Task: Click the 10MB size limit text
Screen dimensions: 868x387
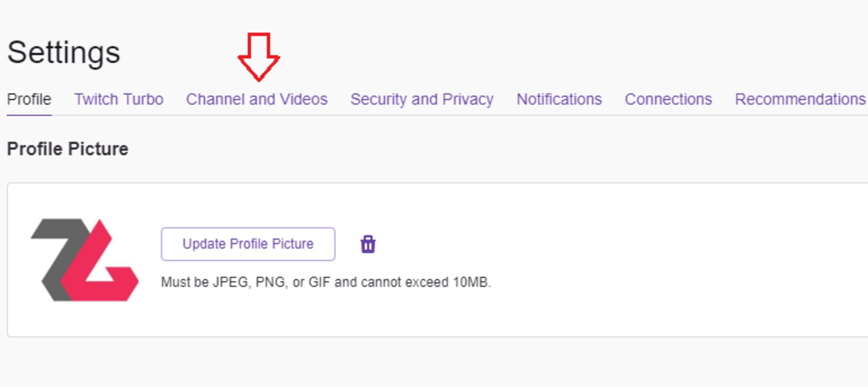Action: pyautogui.click(x=472, y=282)
